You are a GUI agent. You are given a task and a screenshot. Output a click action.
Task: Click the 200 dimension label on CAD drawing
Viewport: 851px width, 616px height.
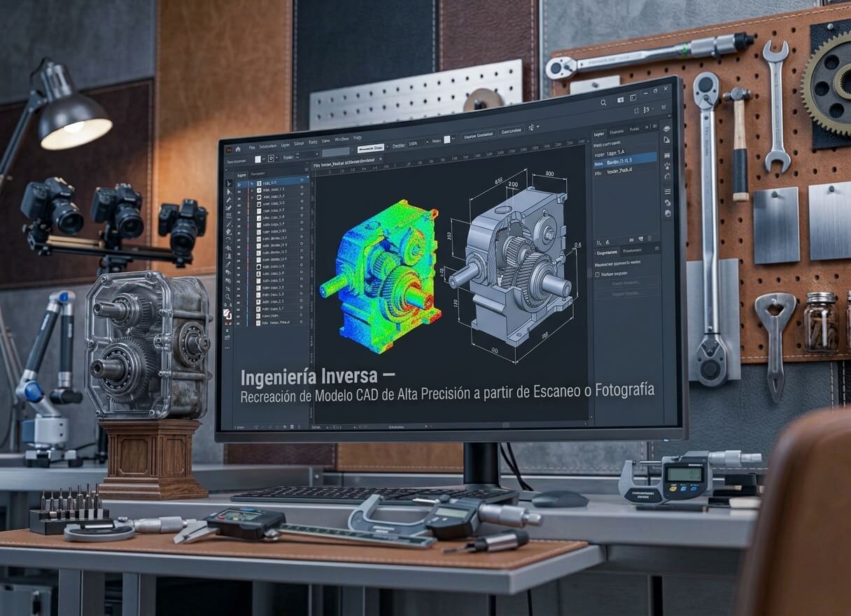tap(514, 185)
